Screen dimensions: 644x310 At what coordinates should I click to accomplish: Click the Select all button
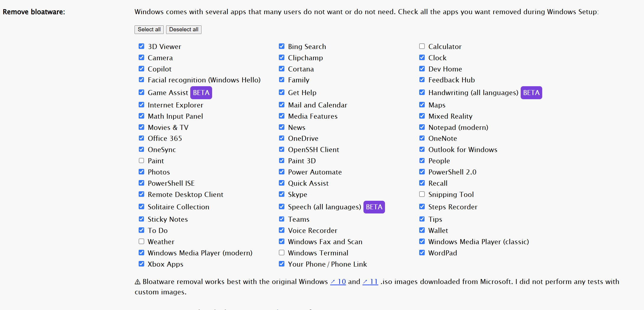(149, 30)
